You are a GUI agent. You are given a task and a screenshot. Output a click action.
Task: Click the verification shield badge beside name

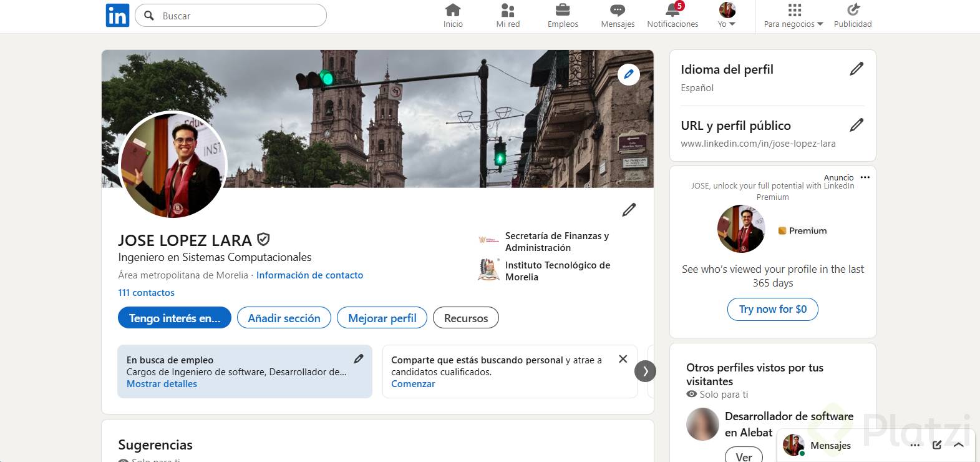263,239
